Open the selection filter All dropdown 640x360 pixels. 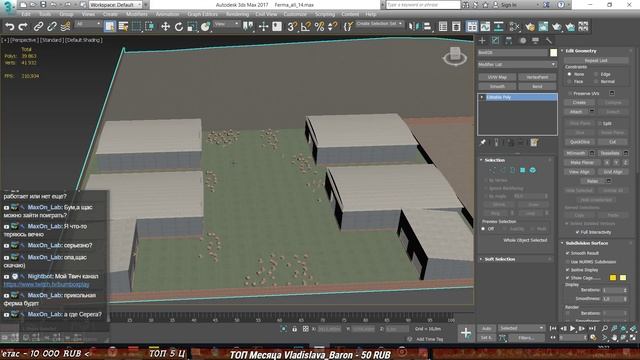coord(88,24)
